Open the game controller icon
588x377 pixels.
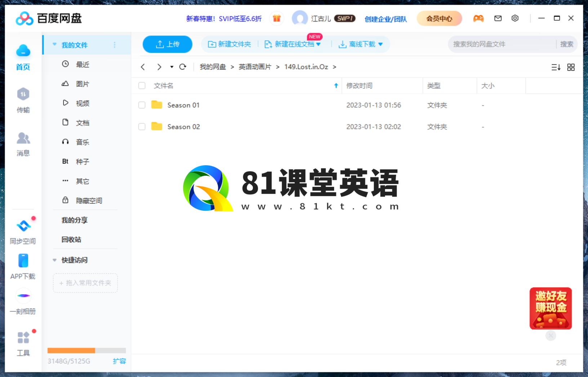click(x=478, y=18)
